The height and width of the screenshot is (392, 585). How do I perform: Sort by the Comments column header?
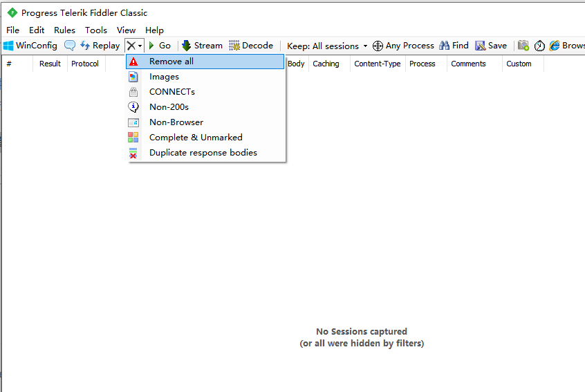[474, 64]
